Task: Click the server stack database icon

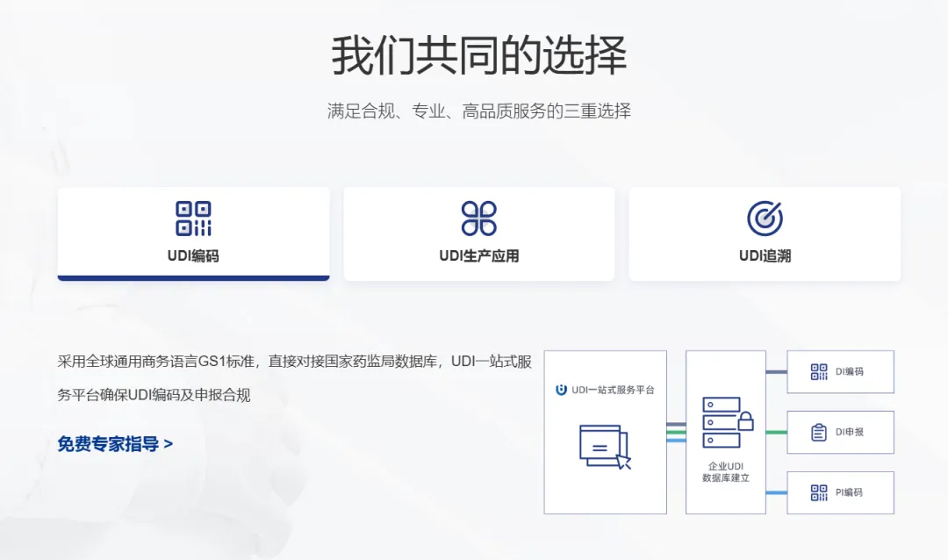Action: (x=721, y=422)
